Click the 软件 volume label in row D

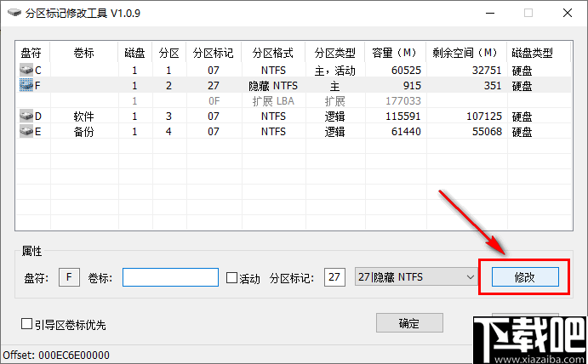(83, 117)
